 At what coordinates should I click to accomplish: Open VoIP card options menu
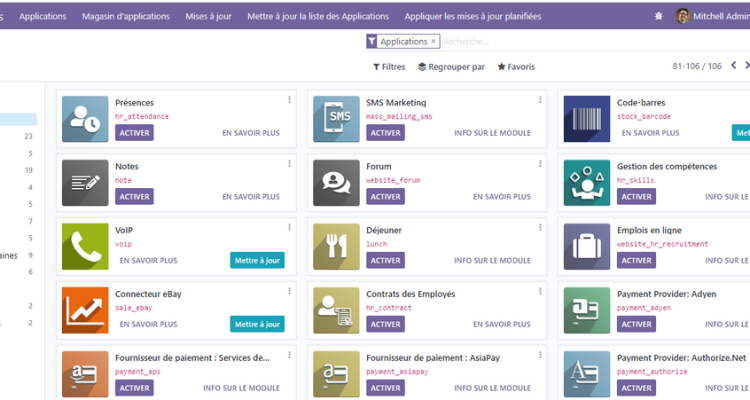tap(289, 227)
